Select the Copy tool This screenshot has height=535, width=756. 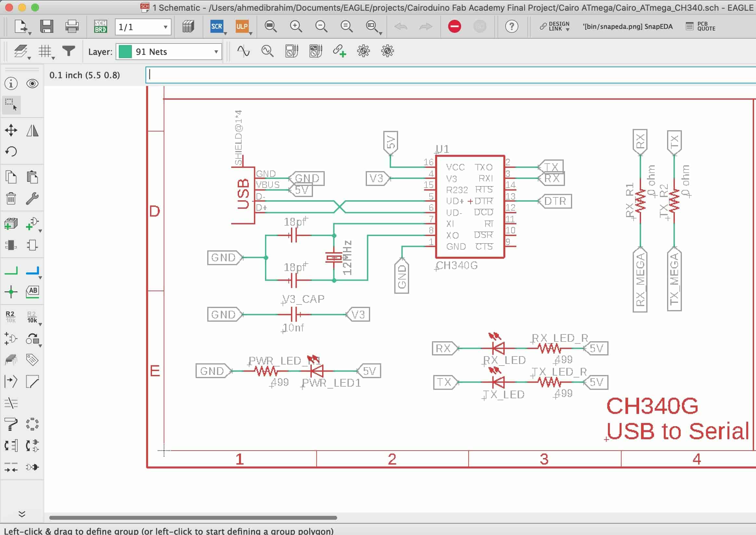click(11, 177)
